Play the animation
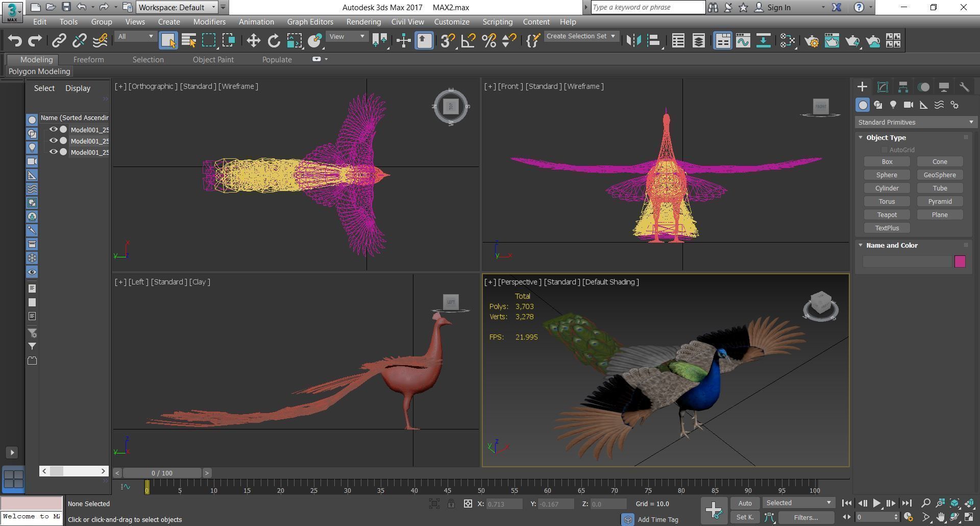This screenshot has height=526, width=980. coord(876,504)
